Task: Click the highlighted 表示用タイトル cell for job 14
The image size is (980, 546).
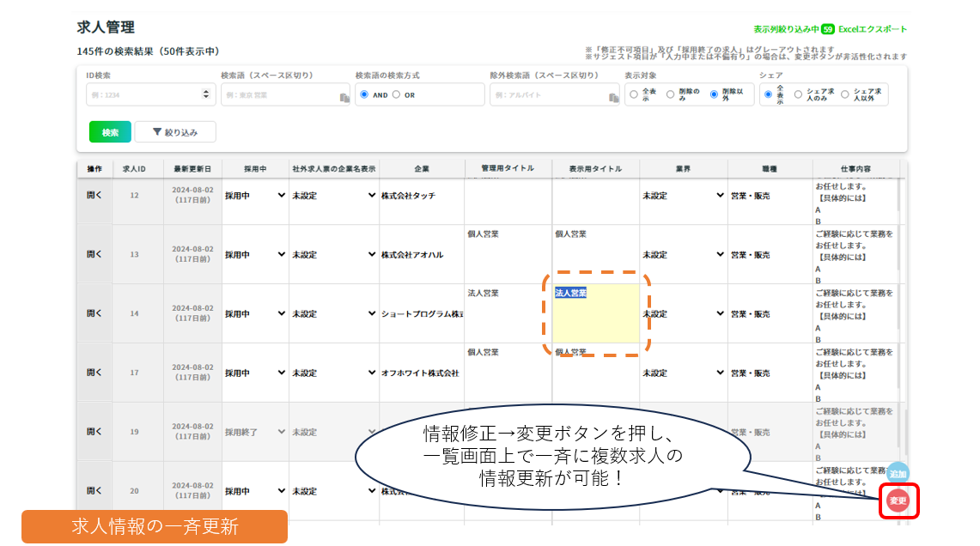Action: pos(596,314)
